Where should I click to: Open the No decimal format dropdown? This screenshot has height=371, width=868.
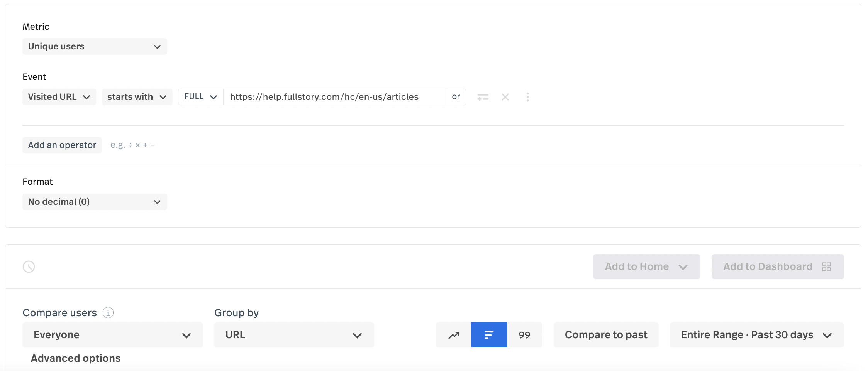pyautogui.click(x=95, y=202)
